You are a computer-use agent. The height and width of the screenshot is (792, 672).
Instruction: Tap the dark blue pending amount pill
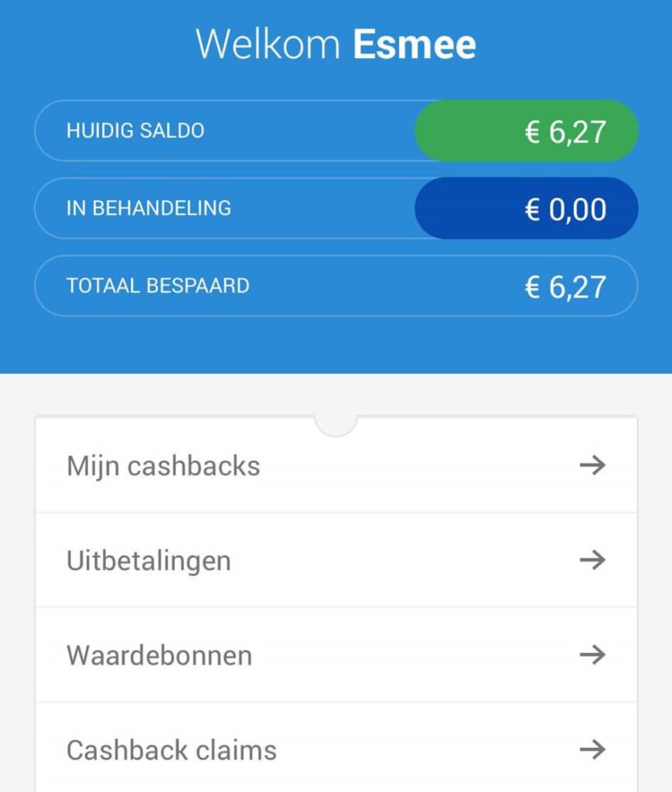click(x=527, y=209)
